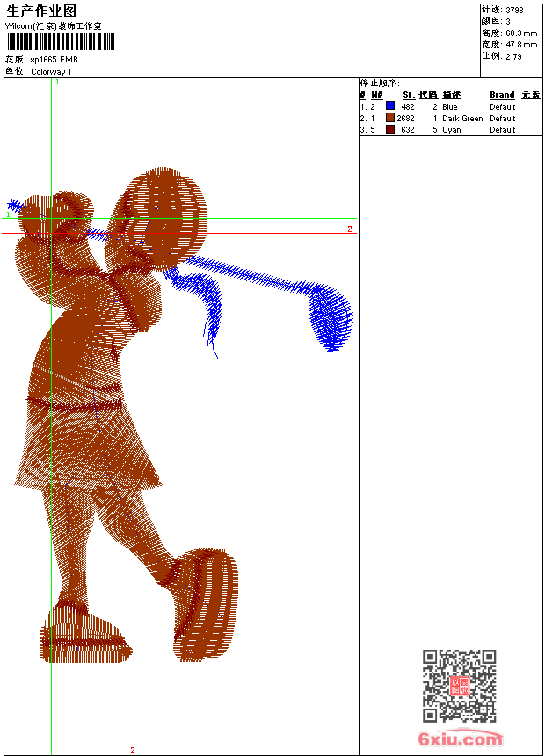Click the 'St.' column header

[x=409, y=95]
